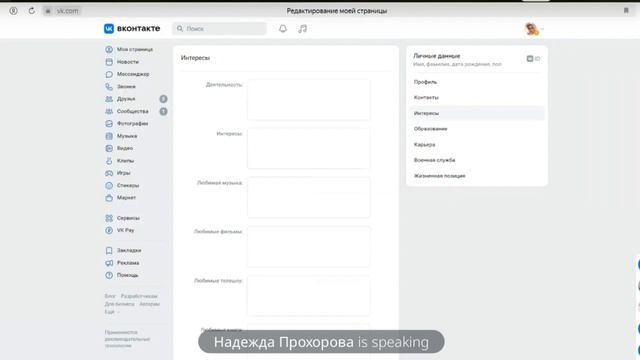The width and height of the screenshot is (640, 360).
Task: Open Стикеры icon in sidebar
Action: click(109, 185)
